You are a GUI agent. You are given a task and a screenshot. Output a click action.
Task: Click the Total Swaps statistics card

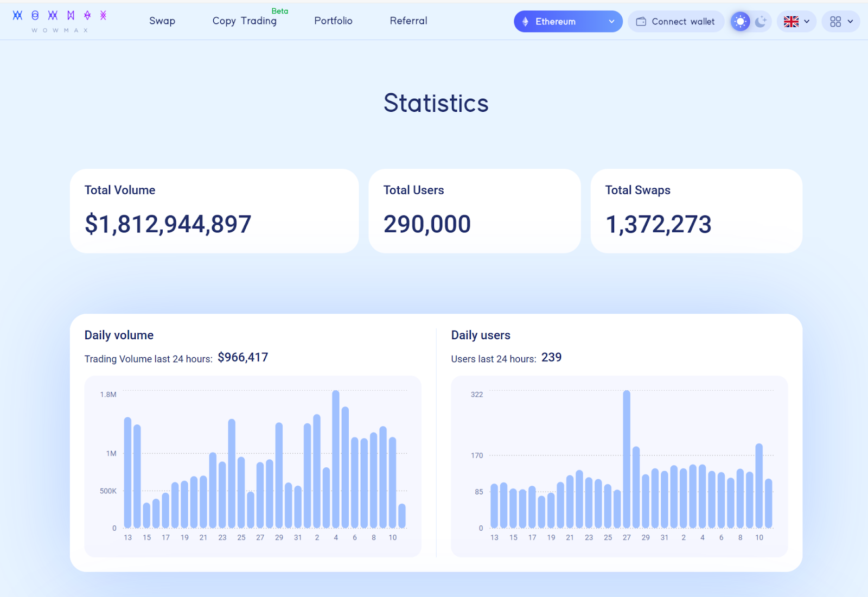pyautogui.click(x=696, y=211)
